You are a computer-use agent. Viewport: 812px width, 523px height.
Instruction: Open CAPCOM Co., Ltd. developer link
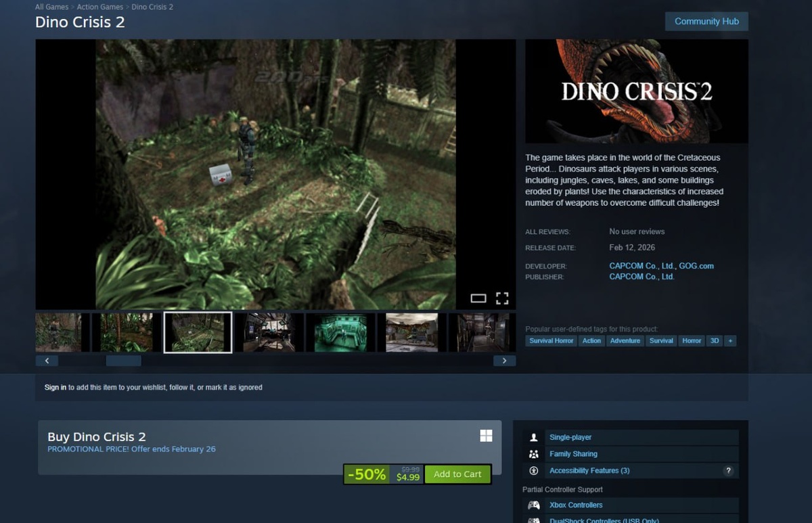pos(642,266)
